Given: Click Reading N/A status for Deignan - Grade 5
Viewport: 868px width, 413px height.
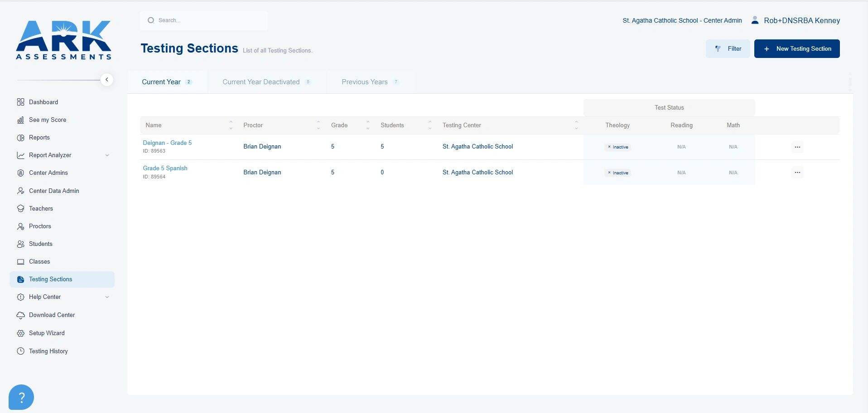Looking at the screenshot, I should tap(681, 147).
